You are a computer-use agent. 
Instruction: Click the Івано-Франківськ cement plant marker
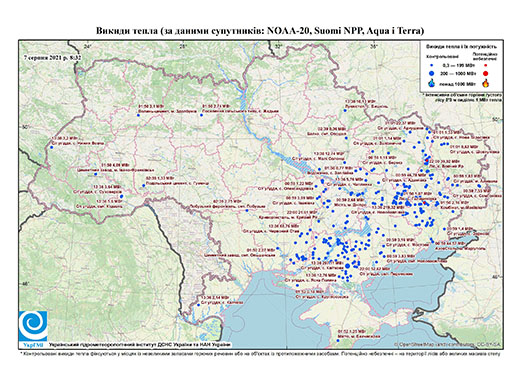[x=96, y=174]
